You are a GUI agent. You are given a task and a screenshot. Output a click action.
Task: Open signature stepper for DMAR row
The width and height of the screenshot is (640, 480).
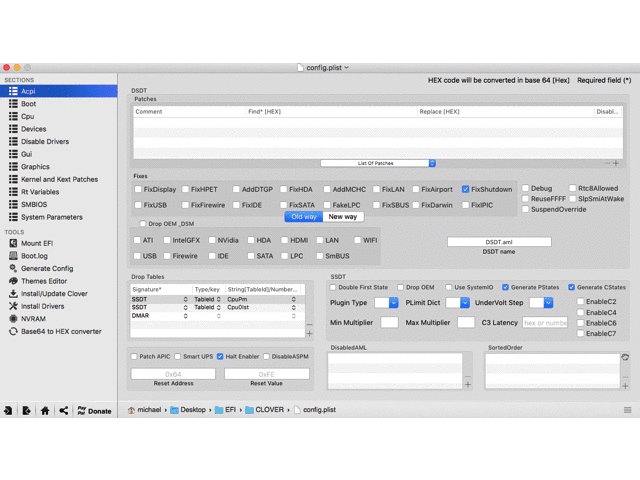click(186, 316)
